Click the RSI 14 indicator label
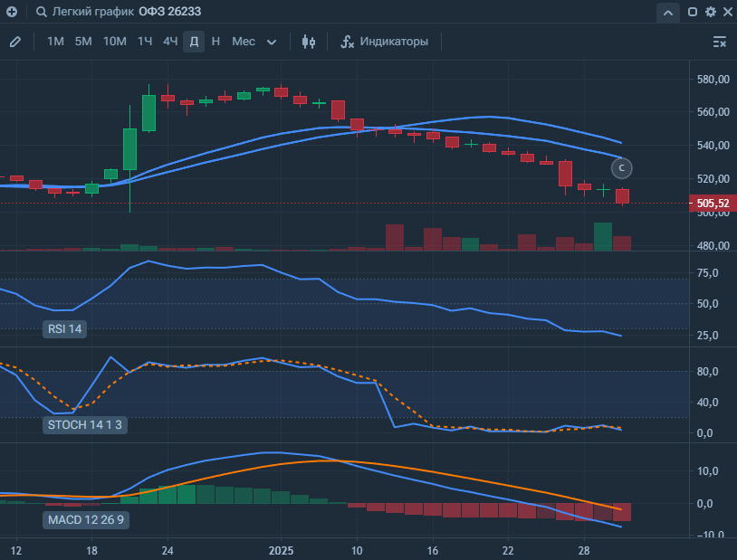 point(64,329)
